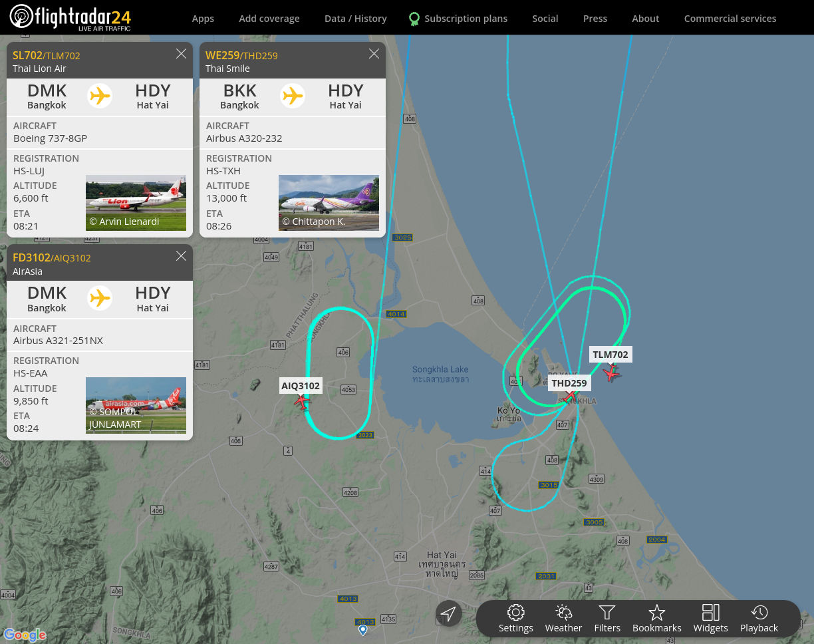Click ETA 08:26 value
The image size is (814, 644).
[219, 226]
